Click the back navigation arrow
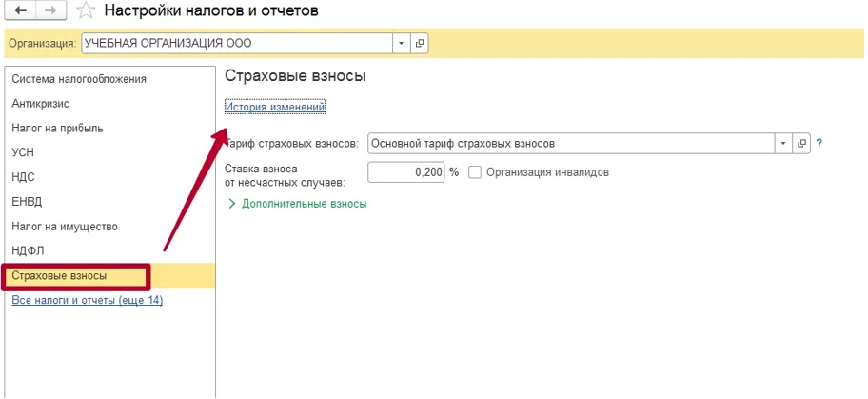 [22, 11]
